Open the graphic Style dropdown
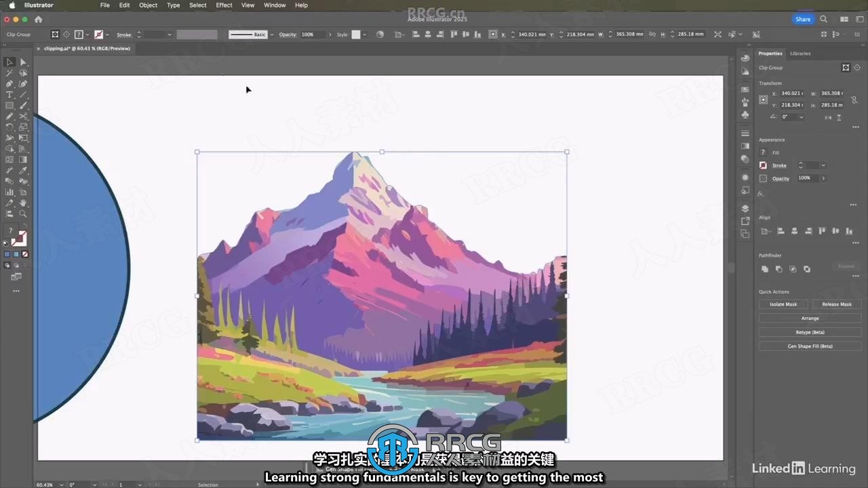 pyautogui.click(x=364, y=35)
